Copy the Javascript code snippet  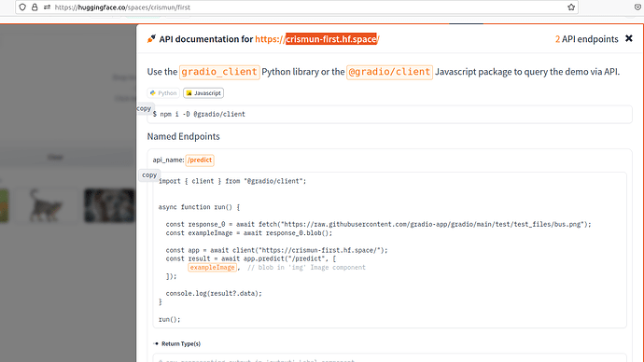pyautogui.click(x=149, y=174)
